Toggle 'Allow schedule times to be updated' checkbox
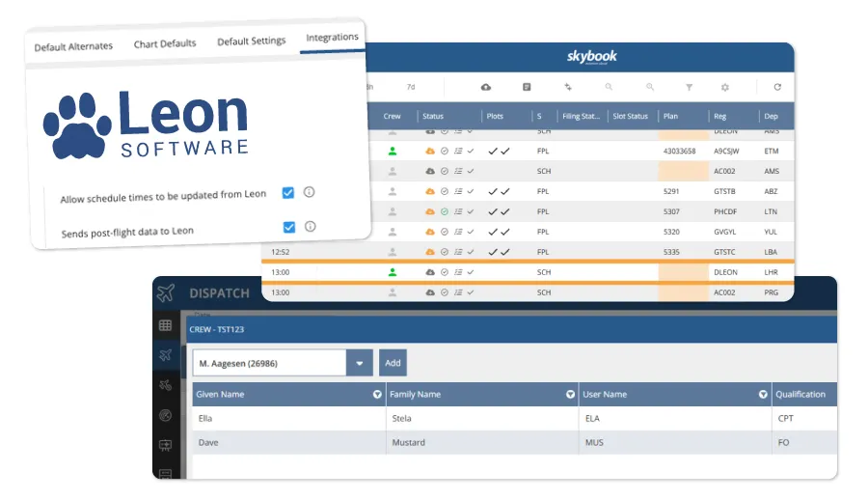This screenshot has width=868, height=500. pyautogui.click(x=287, y=193)
